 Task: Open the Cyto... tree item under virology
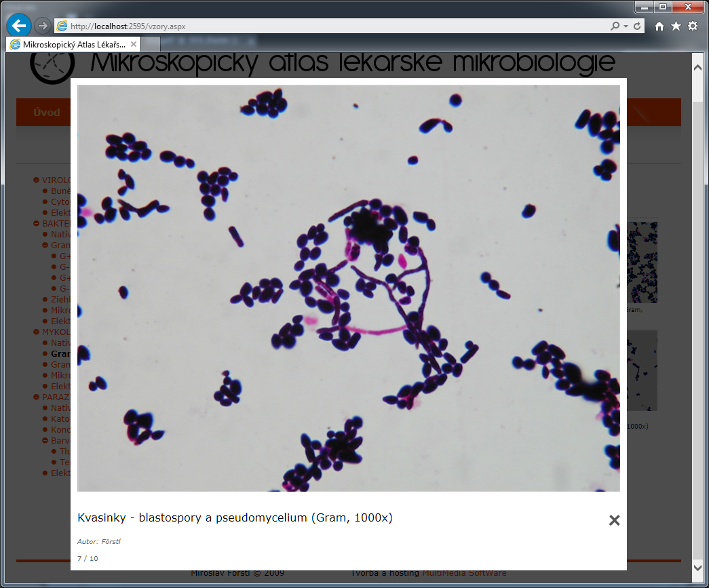point(60,201)
